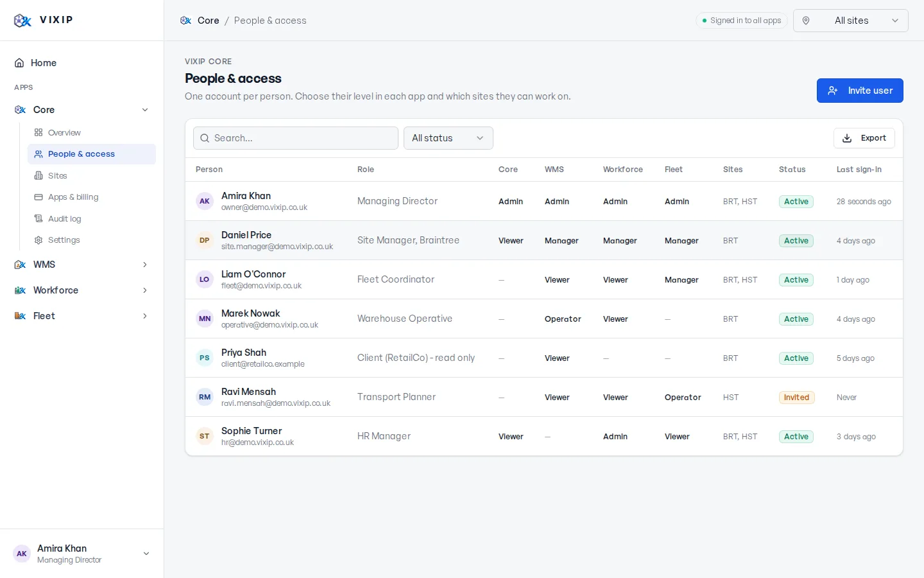Click the Settings gear icon
This screenshot has width=924, height=578.
(x=38, y=240)
